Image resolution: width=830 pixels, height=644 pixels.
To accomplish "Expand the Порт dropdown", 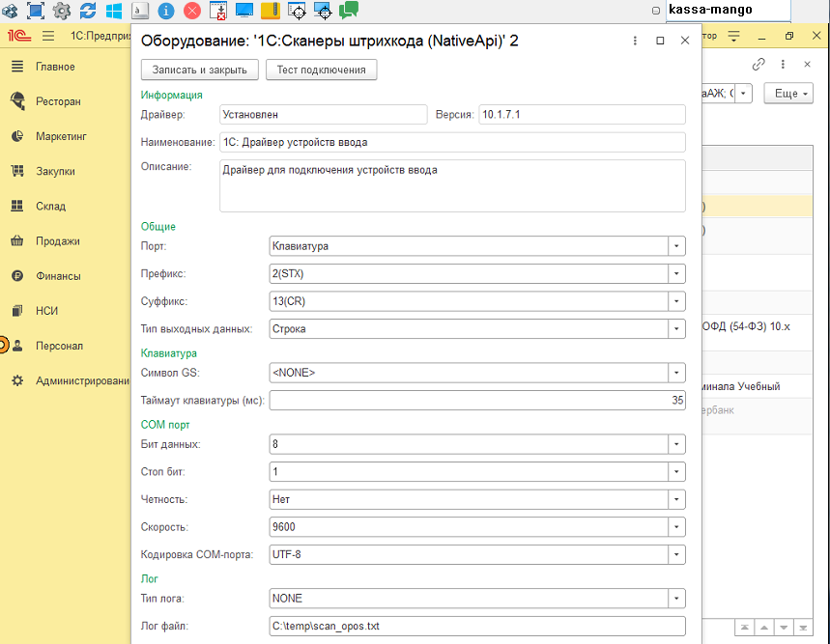I will [x=676, y=246].
